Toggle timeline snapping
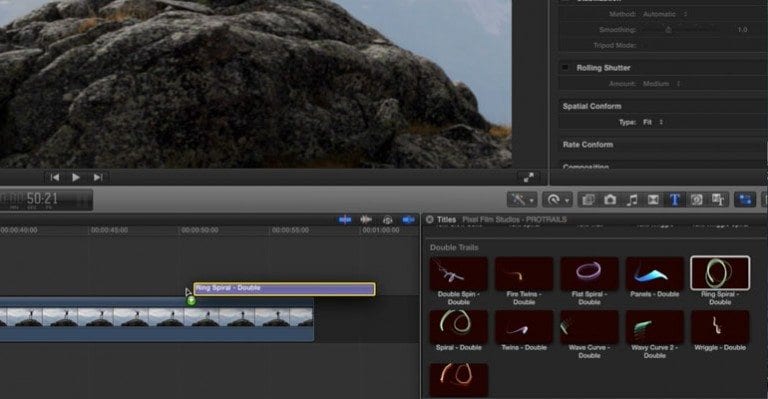 [408, 220]
